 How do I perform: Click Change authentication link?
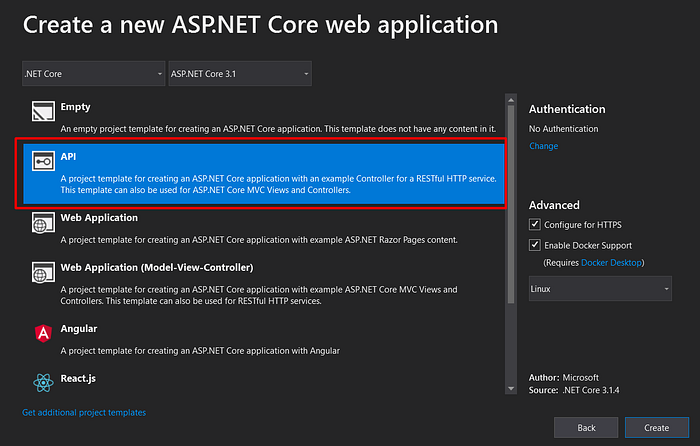(x=543, y=146)
